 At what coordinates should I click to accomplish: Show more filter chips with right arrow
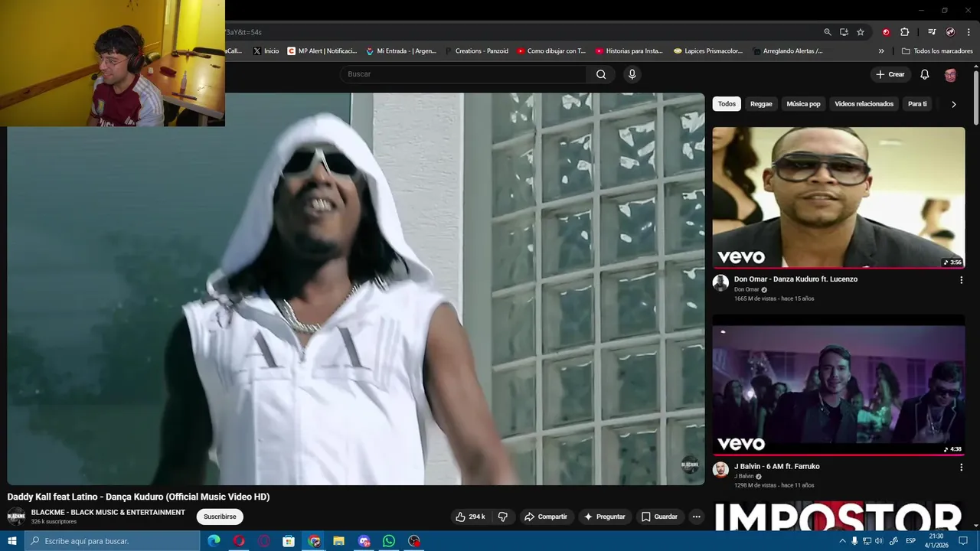point(953,104)
